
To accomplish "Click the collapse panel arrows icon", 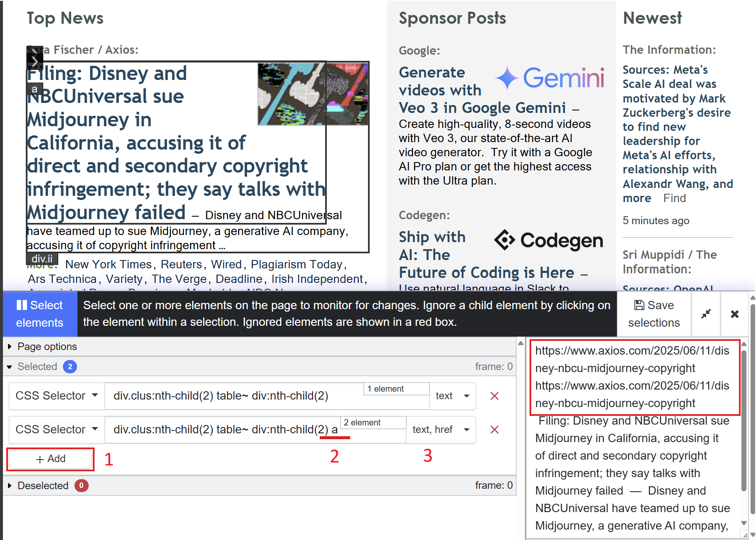I will tap(706, 314).
